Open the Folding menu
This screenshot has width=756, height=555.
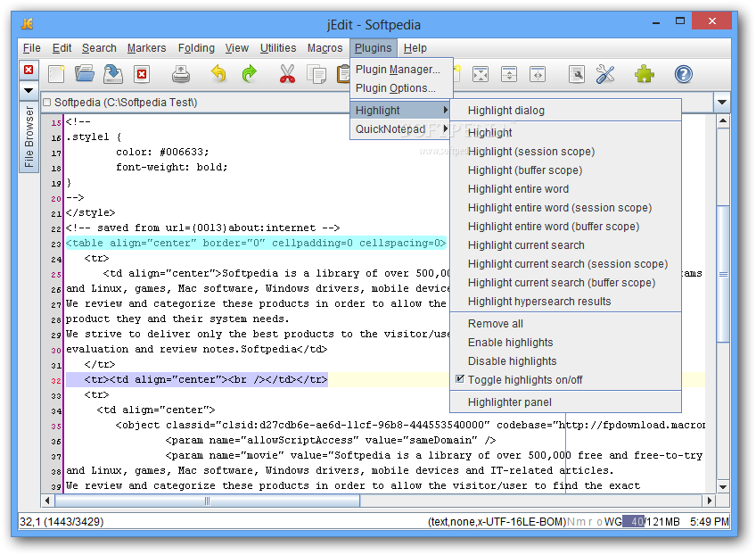pyautogui.click(x=196, y=48)
